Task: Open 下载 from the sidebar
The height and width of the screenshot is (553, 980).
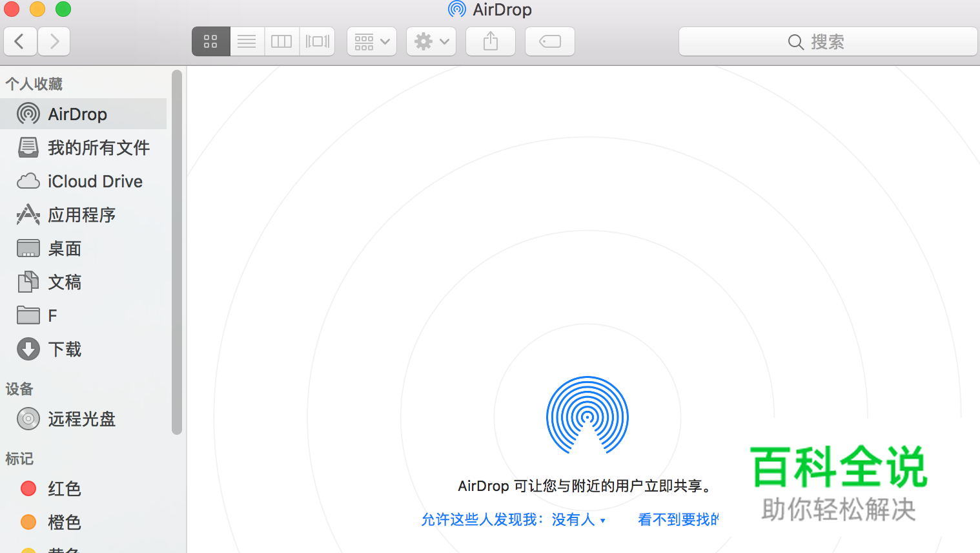Action: 65,350
